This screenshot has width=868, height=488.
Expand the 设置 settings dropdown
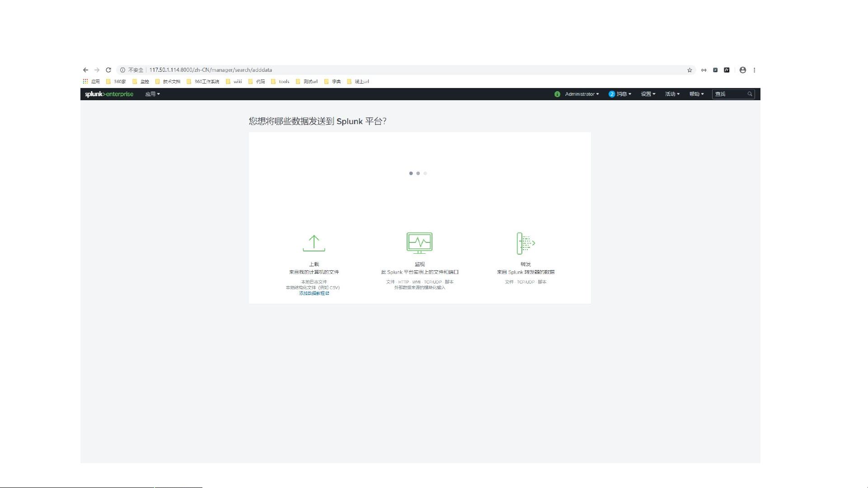(648, 94)
